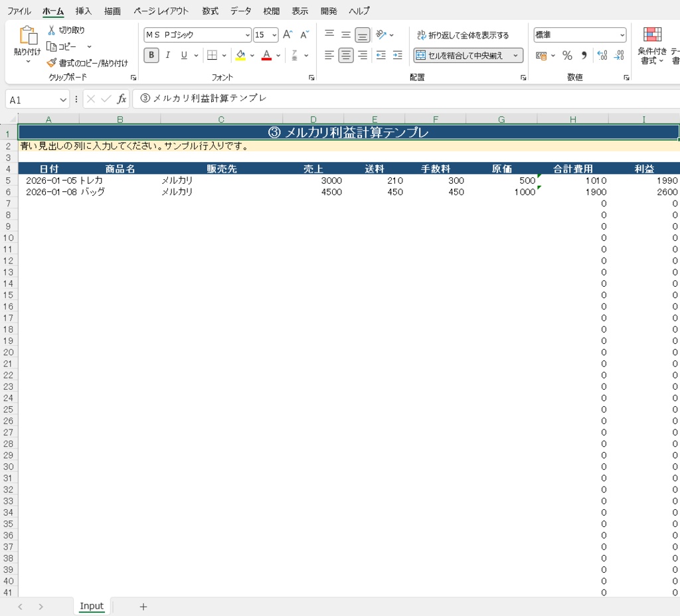Click into the formula bar text
This screenshot has height=616, width=680.
(203, 98)
